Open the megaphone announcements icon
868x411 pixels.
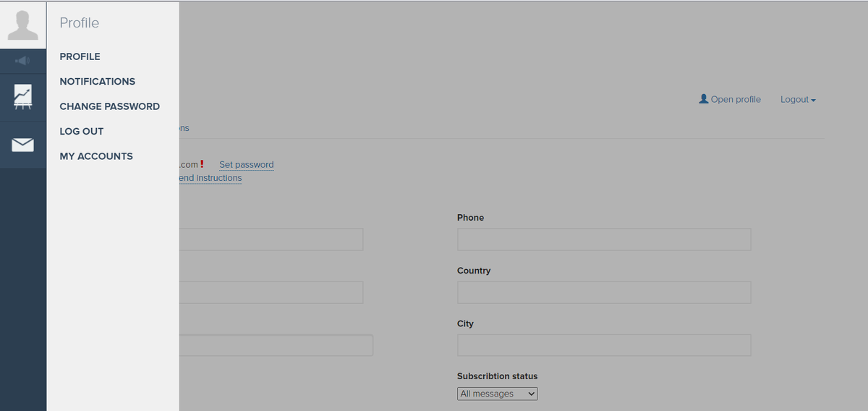(x=22, y=61)
